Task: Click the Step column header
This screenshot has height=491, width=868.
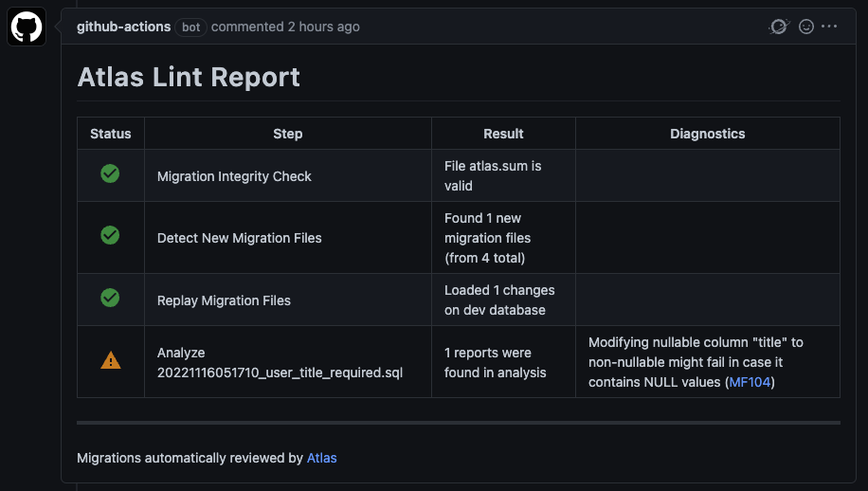Action: point(288,134)
